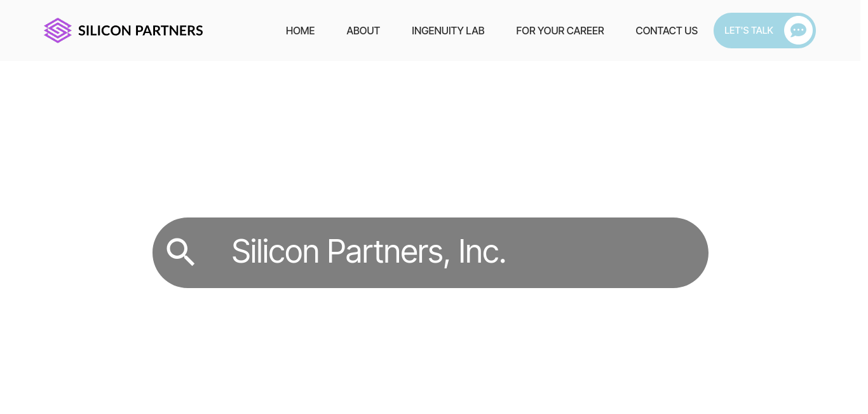Go to the HOME page
868x414 pixels.
(300, 31)
